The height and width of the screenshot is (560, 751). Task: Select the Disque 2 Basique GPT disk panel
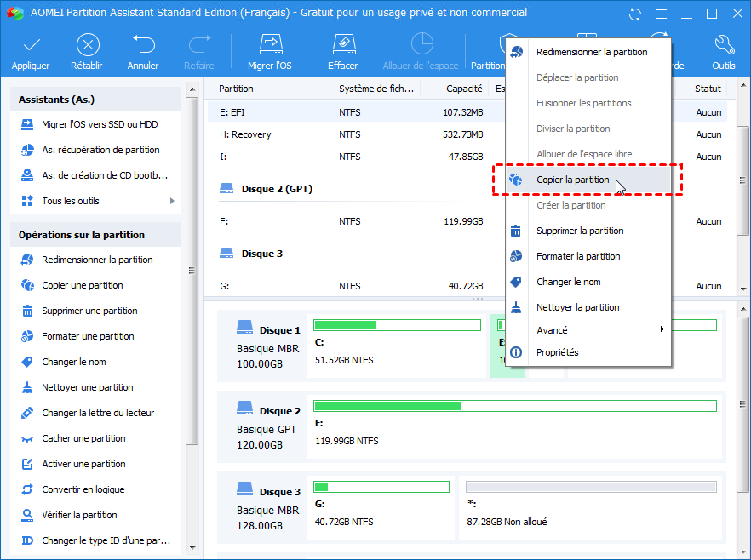[x=262, y=427]
